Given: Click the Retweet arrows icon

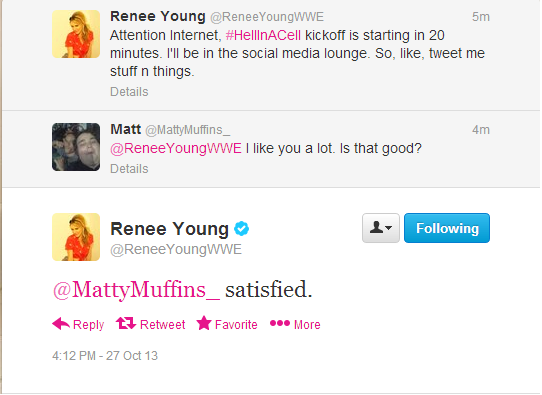Looking at the screenshot, I should point(126,323).
